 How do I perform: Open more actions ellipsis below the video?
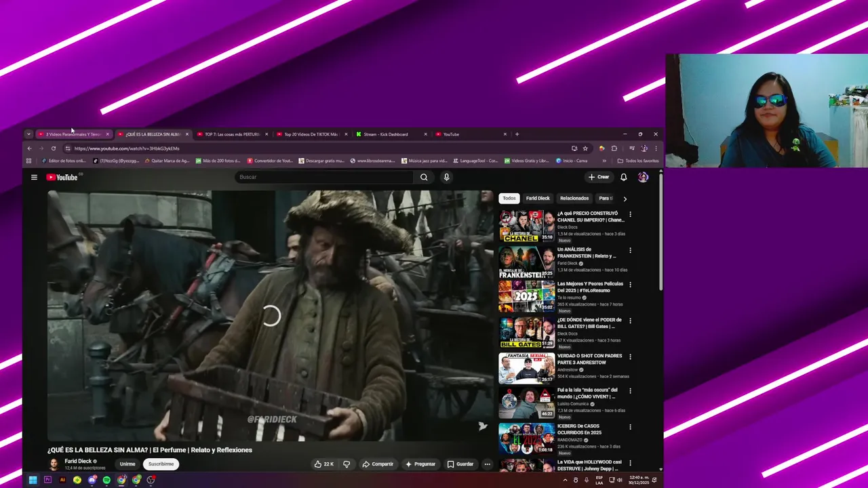click(487, 464)
